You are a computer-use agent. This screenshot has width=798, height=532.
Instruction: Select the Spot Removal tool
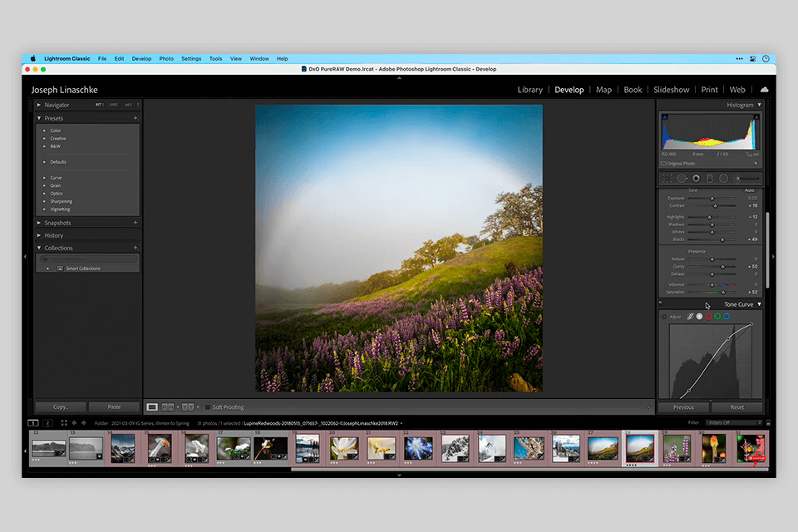pos(682,178)
